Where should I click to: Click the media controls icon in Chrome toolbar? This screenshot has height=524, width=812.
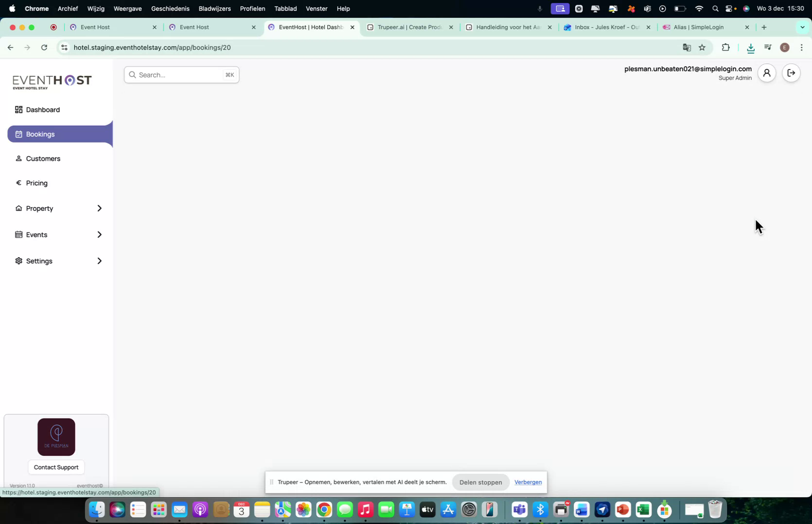767,47
